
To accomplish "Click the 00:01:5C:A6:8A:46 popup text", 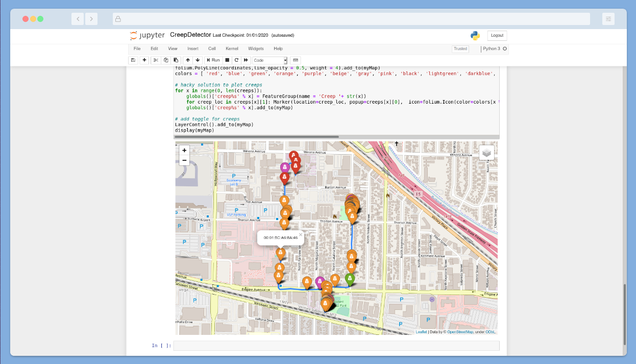I will pyautogui.click(x=281, y=238).
